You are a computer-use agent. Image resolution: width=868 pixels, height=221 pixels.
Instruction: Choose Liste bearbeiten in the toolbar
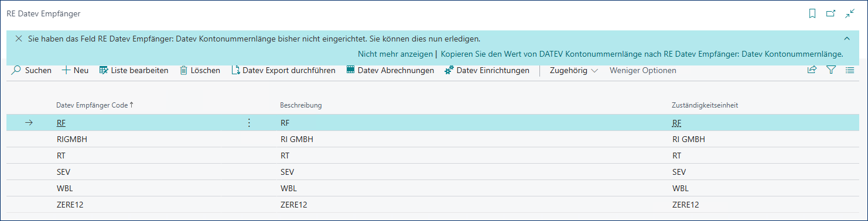tap(134, 70)
